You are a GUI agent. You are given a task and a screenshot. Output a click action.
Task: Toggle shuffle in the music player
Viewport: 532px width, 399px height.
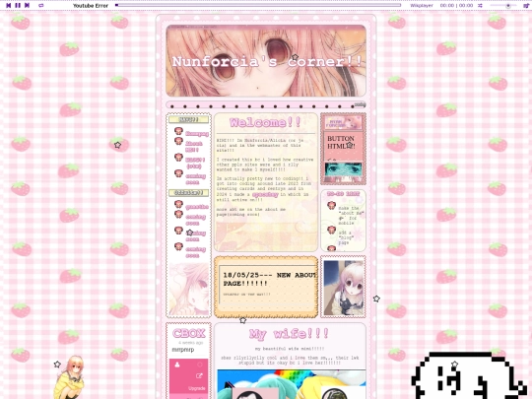click(480, 6)
